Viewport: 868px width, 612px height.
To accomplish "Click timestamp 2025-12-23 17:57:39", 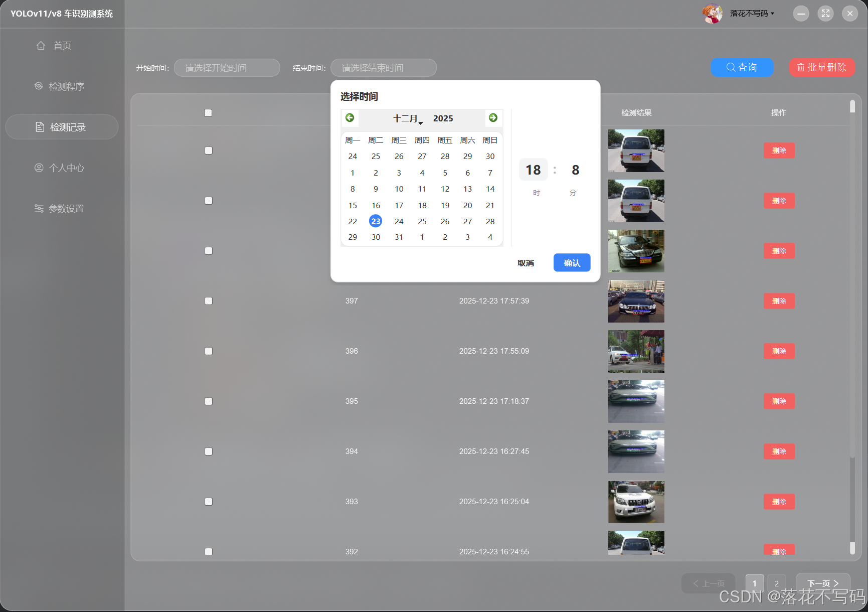I will pyautogui.click(x=494, y=301).
